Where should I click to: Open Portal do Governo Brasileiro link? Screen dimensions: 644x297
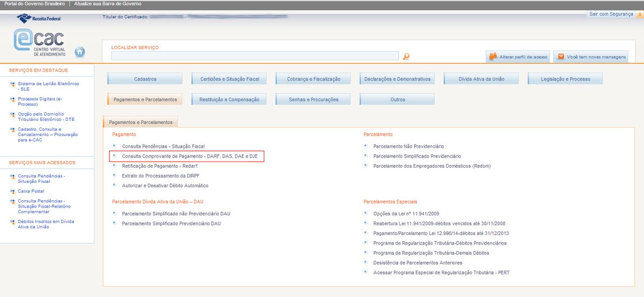coord(33,4)
